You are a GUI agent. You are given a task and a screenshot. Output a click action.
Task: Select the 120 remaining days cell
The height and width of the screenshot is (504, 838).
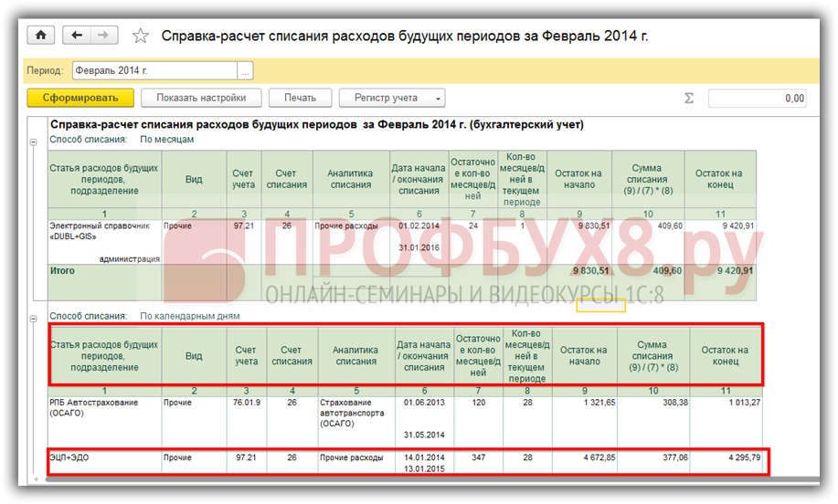(x=478, y=403)
